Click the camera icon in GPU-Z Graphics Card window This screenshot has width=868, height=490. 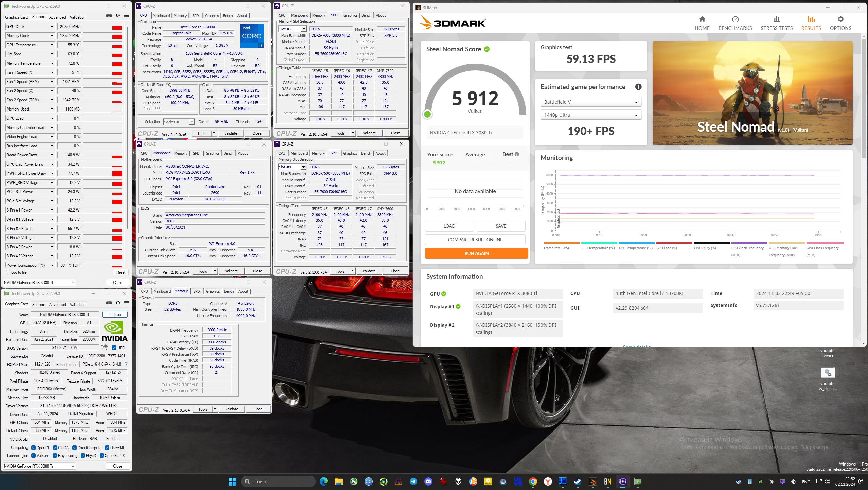tap(109, 303)
